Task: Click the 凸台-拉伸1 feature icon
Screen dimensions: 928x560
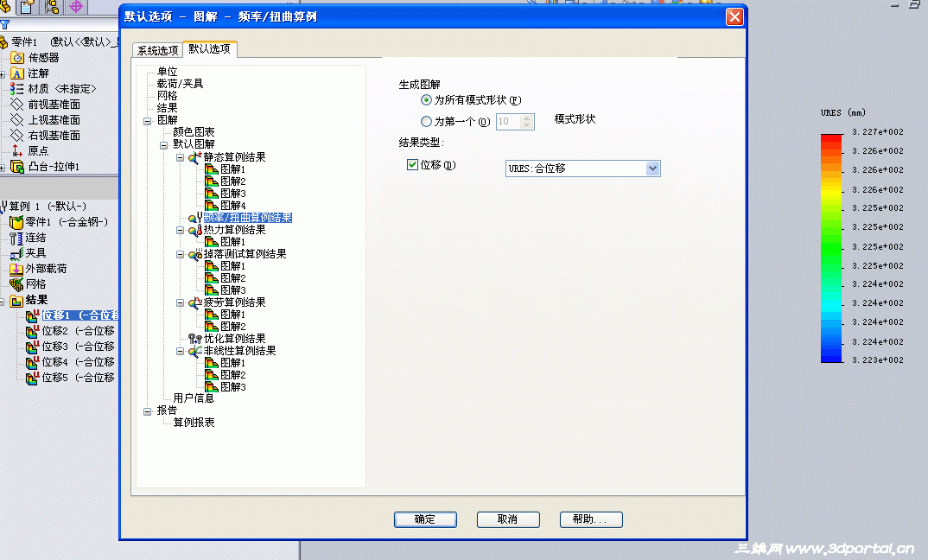Action: click(17, 167)
